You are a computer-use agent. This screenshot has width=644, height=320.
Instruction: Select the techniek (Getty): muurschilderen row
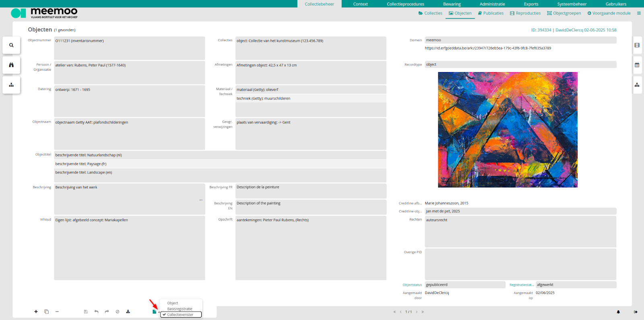click(x=311, y=98)
